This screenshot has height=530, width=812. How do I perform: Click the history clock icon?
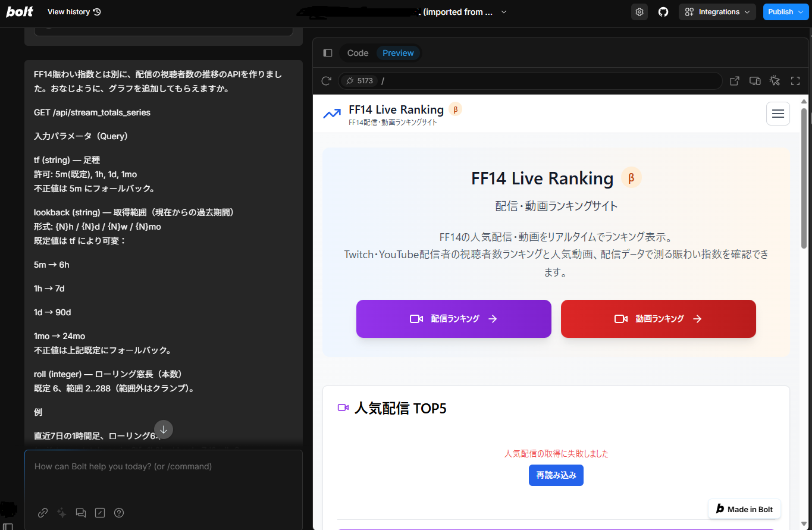click(x=98, y=12)
